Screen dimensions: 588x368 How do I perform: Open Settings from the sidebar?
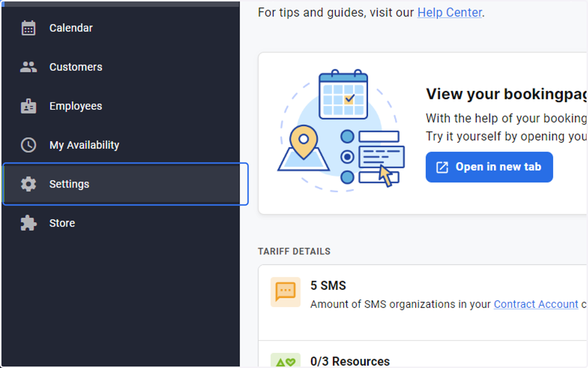(x=121, y=184)
